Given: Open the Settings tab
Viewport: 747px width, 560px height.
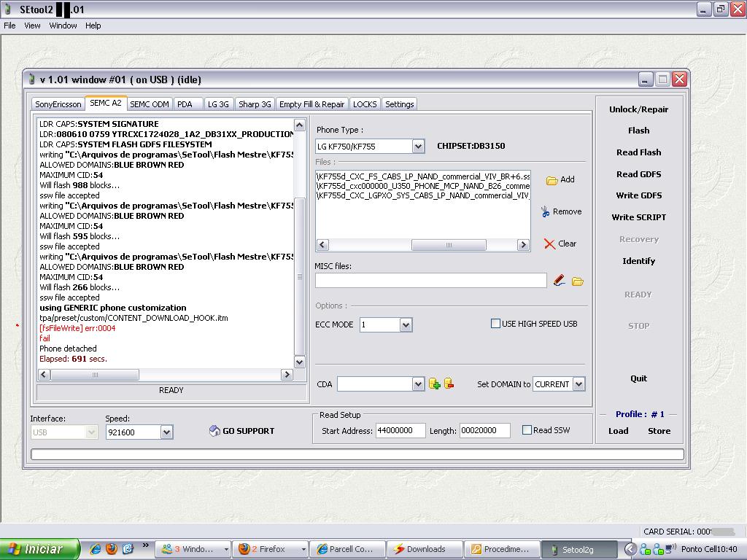Looking at the screenshot, I should [399, 104].
